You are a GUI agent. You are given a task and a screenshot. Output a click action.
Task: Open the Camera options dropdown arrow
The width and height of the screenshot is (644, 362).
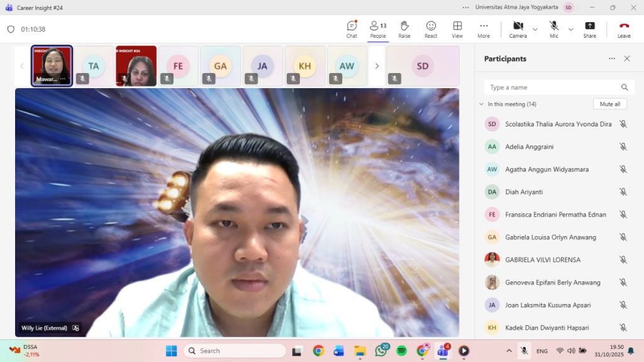tap(535, 29)
